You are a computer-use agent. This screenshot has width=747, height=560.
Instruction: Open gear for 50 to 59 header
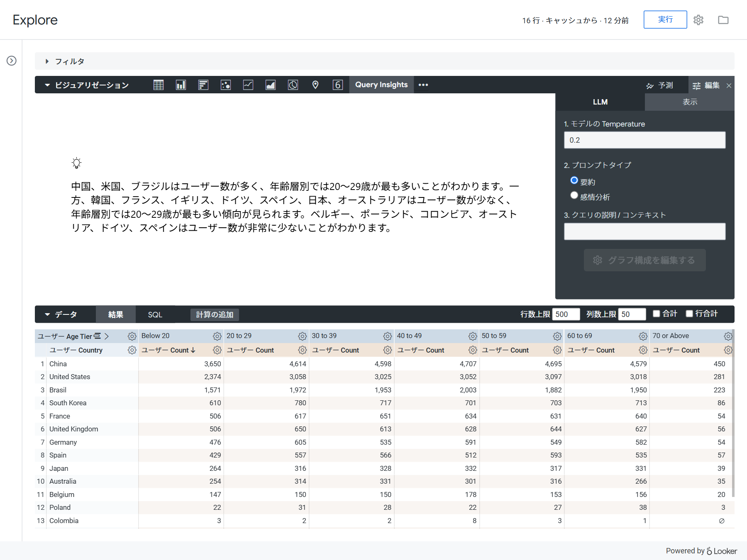557,336
